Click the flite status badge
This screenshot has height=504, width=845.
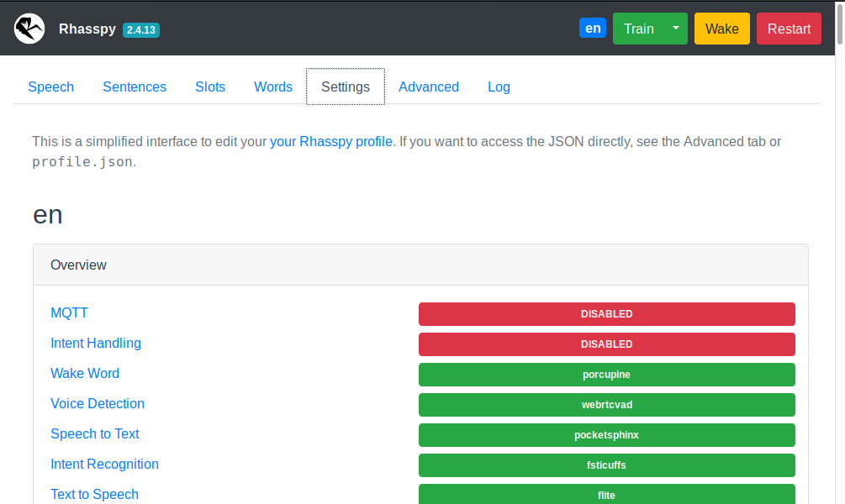pos(607,494)
